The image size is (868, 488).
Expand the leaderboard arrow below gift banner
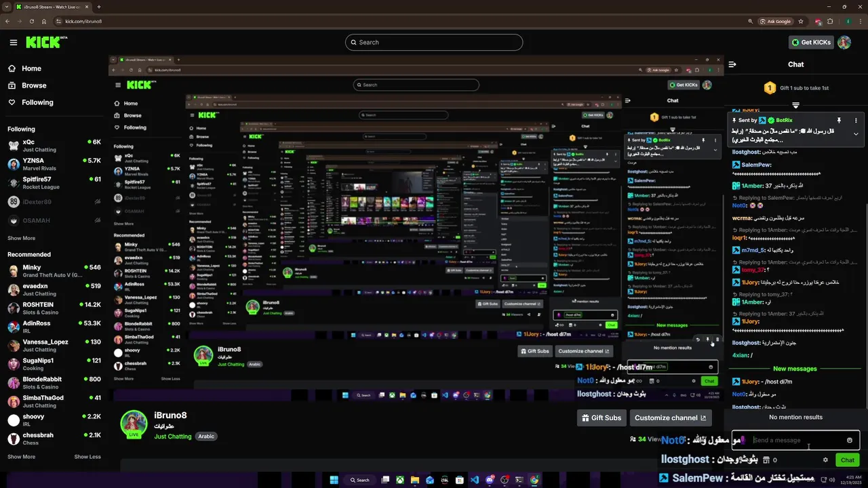coord(795,105)
